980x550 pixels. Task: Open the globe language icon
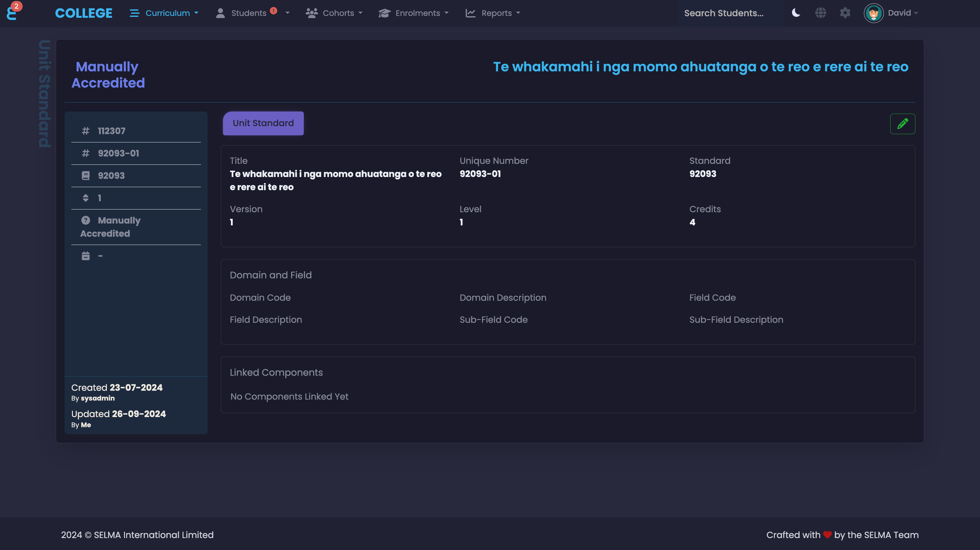(x=821, y=13)
